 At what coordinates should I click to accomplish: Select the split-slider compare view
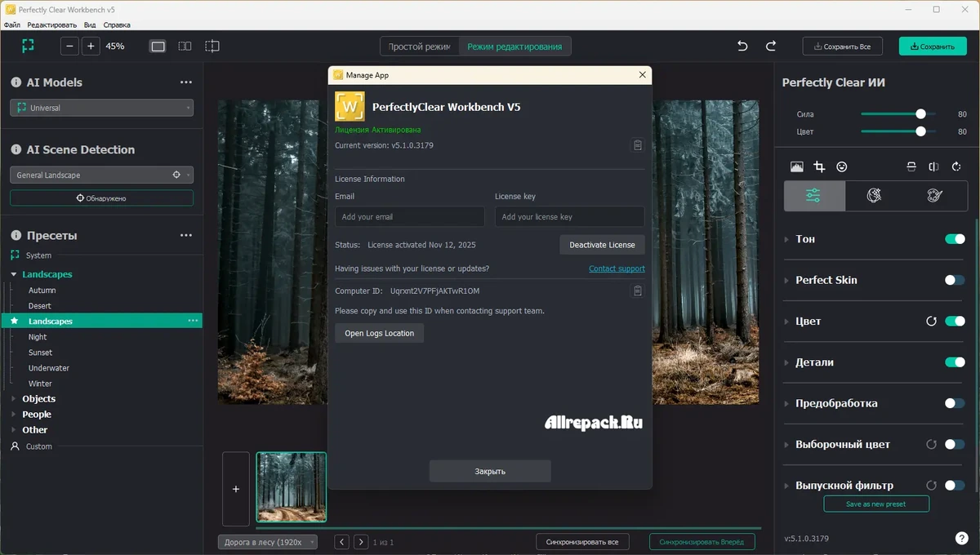click(212, 47)
